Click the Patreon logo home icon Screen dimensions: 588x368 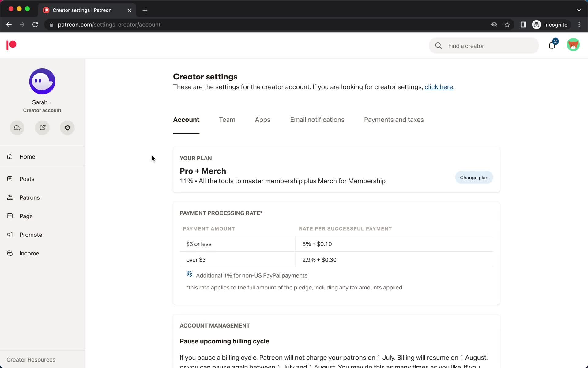click(11, 45)
